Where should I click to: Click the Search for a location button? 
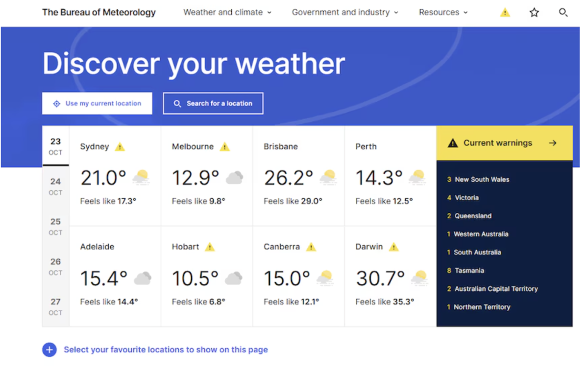[213, 103]
